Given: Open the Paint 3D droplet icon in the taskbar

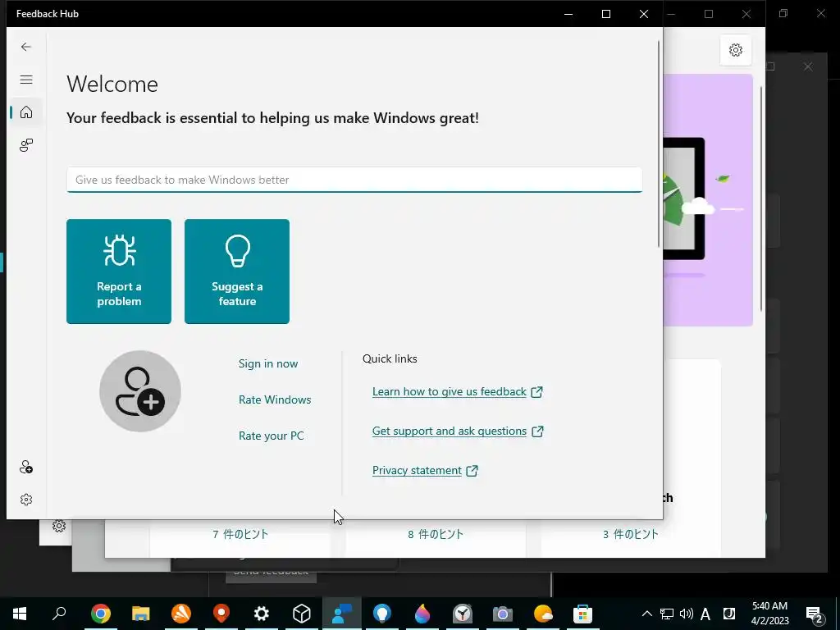Looking at the screenshot, I should coord(422,614).
